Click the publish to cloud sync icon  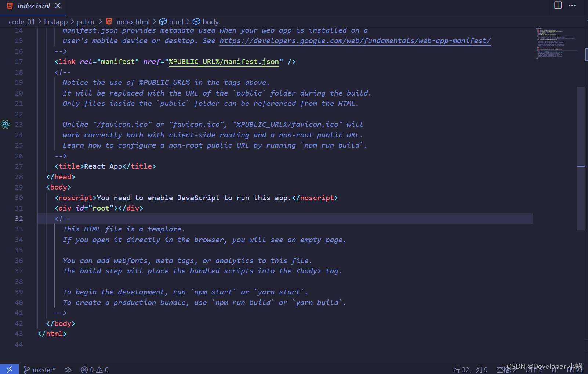point(68,370)
